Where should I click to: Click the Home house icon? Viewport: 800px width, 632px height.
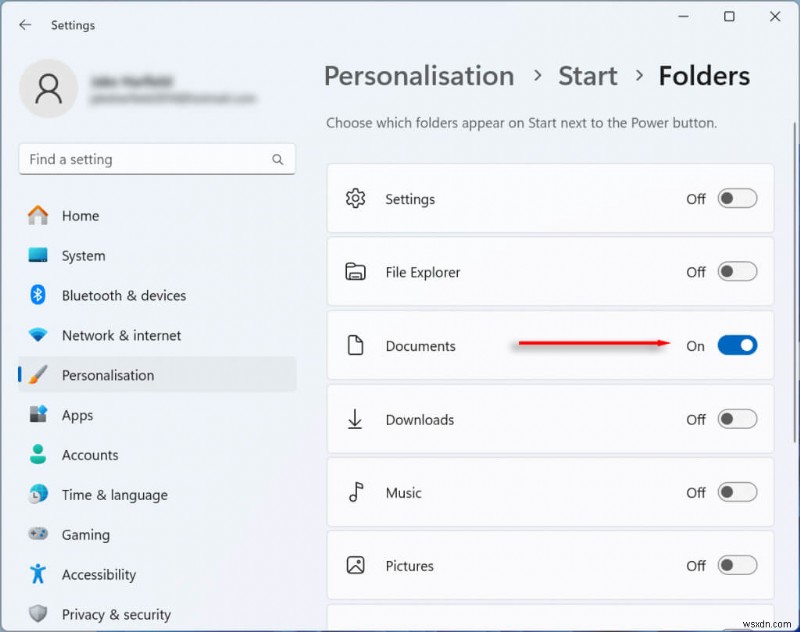tap(38, 215)
